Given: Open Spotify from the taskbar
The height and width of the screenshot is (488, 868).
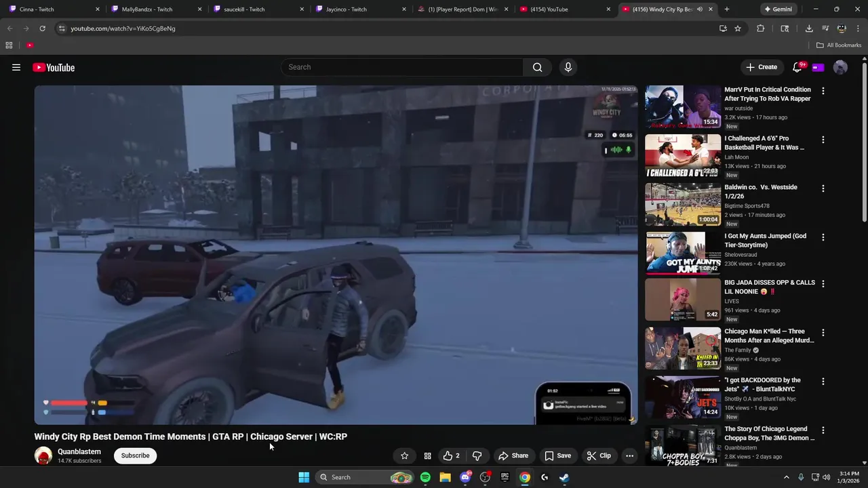Looking at the screenshot, I should tap(425, 477).
